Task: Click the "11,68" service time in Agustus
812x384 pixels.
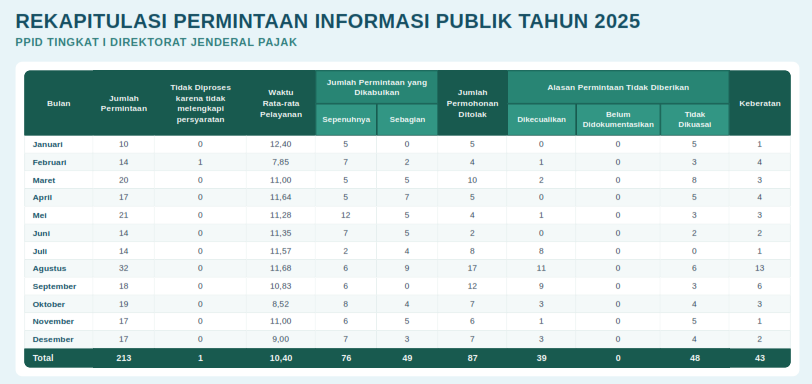Action: [281, 269]
